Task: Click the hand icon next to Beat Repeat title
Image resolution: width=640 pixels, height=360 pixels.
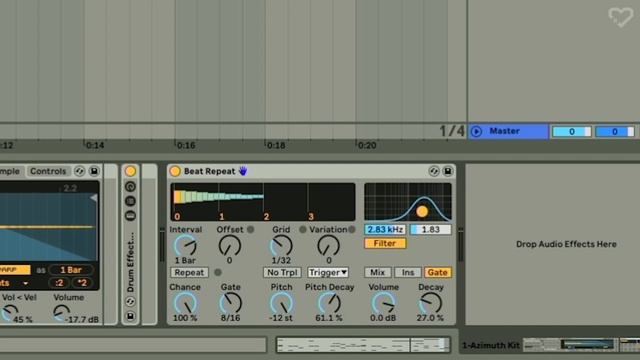Action: click(243, 171)
